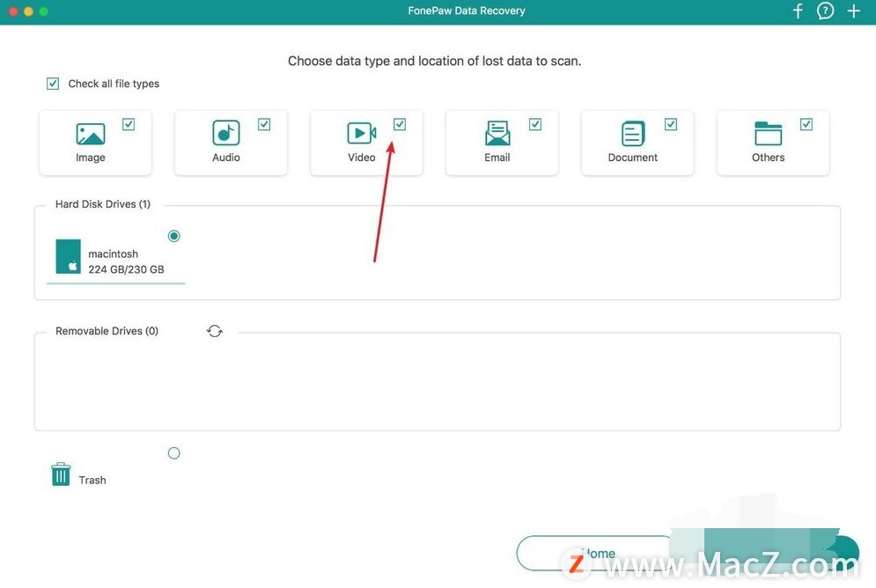Click the Others folder icon

point(769,133)
